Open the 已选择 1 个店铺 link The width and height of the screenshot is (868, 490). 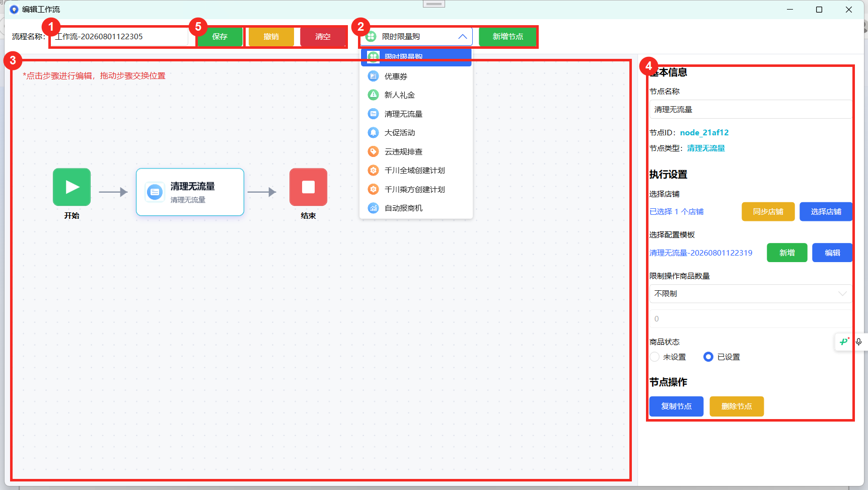pos(676,211)
